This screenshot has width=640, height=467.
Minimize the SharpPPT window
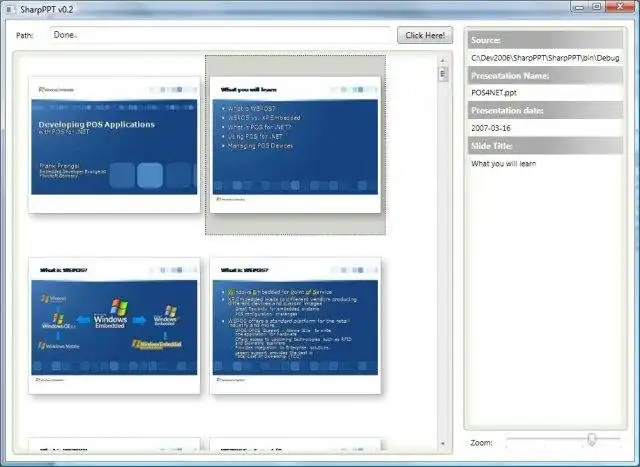click(578, 7)
